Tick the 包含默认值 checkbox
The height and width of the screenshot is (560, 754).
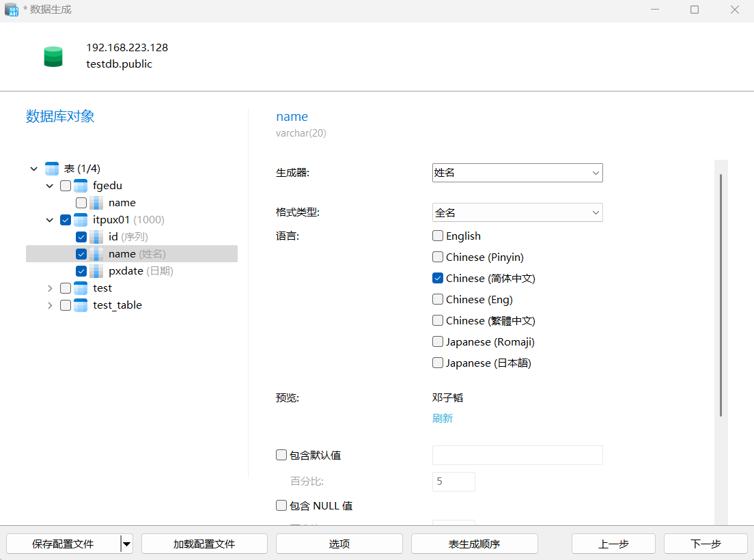click(281, 455)
